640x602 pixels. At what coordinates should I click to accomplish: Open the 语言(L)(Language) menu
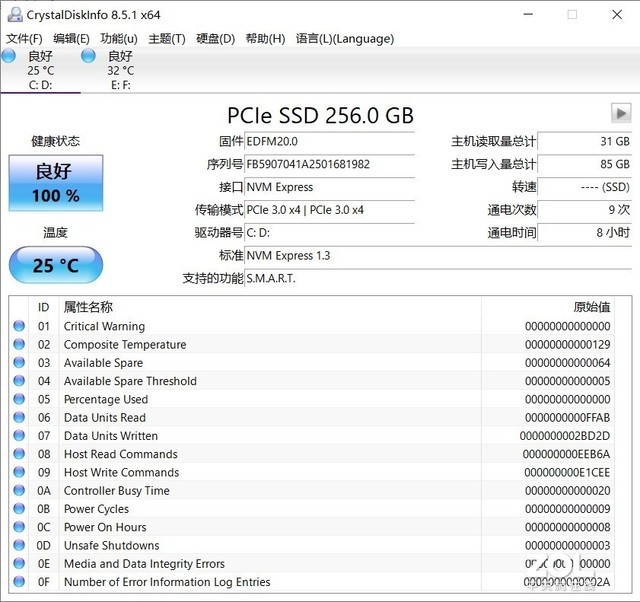click(x=344, y=39)
